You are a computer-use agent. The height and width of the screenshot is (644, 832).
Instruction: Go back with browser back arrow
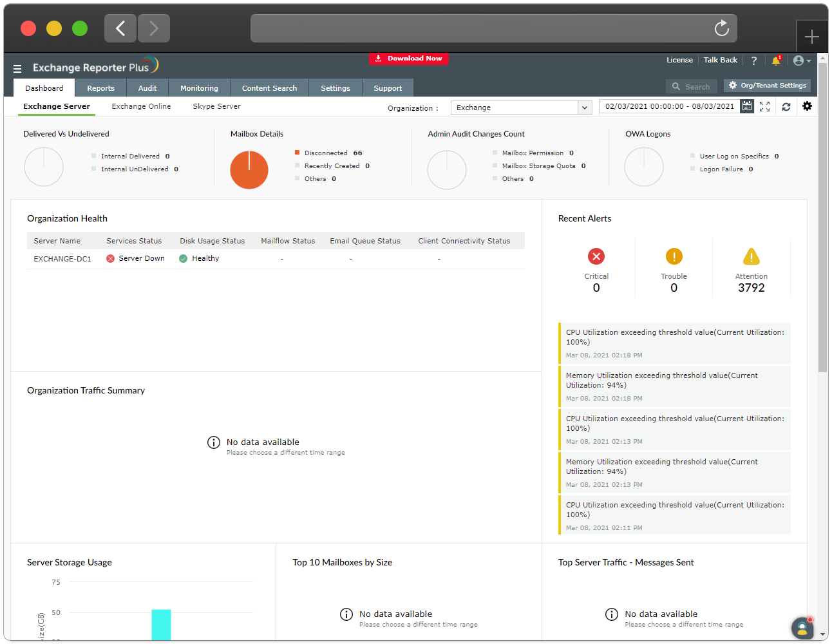(120, 28)
